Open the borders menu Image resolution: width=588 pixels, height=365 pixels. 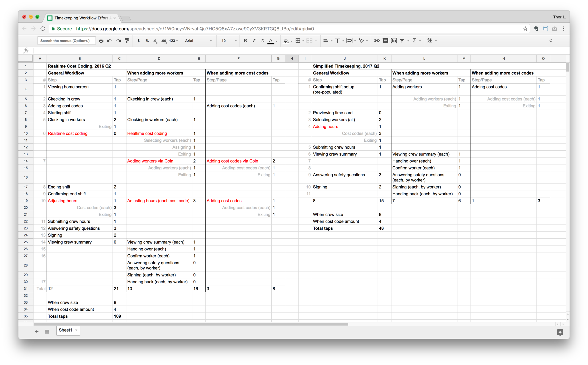pos(298,40)
